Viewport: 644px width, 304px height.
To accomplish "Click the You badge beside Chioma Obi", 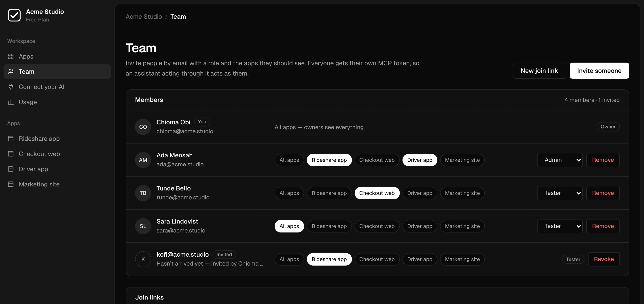I will point(202,122).
